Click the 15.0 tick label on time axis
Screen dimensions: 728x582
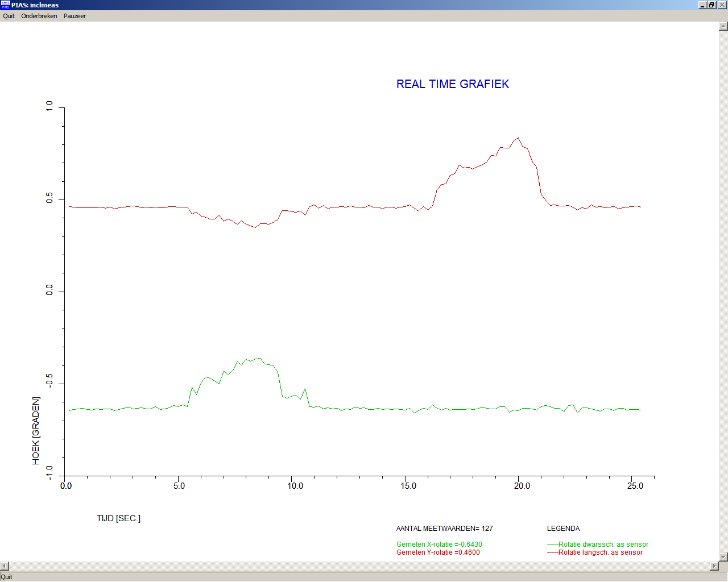[408, 486]
